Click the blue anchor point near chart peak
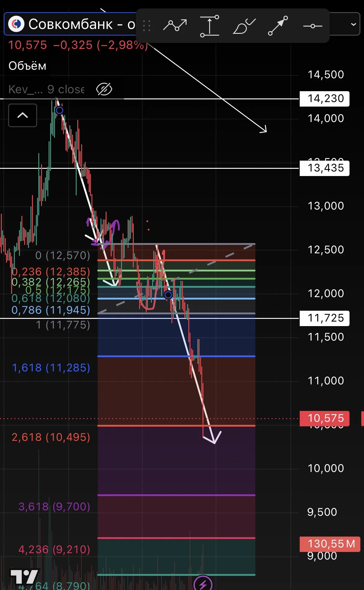Screen dimensions: 364x590 pyautogui.click(x=59, y=110)
